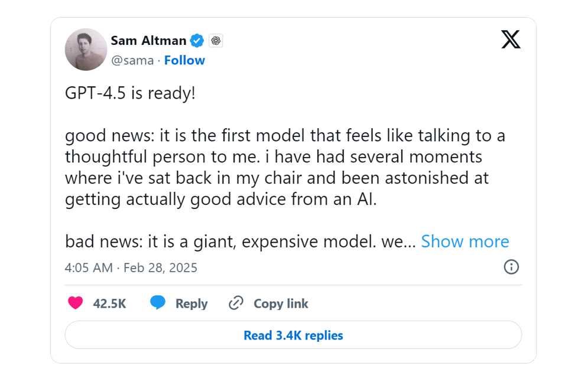Expand the tweet with Show more
The image size is (588, 372).
coord(464,242)
